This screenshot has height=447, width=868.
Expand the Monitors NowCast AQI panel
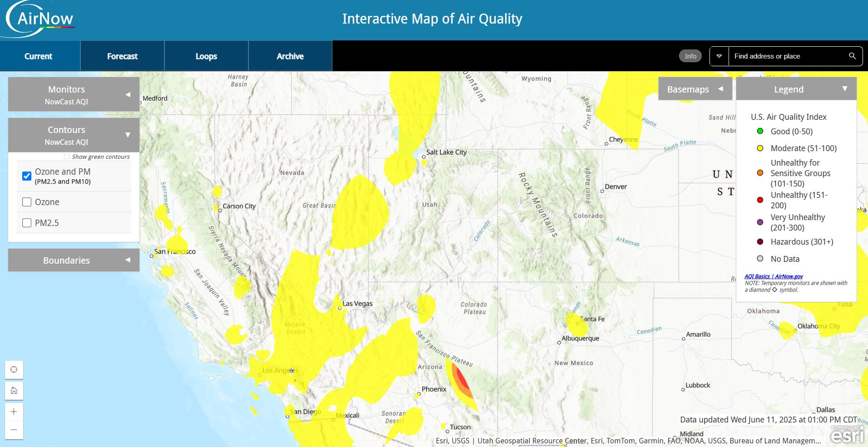pos(74,94)
